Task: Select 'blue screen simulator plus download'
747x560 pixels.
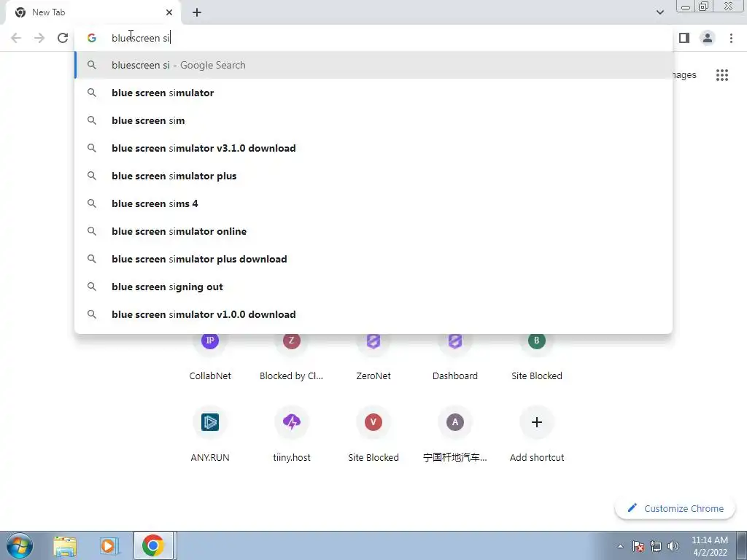Action: click(x=373, y=259)
